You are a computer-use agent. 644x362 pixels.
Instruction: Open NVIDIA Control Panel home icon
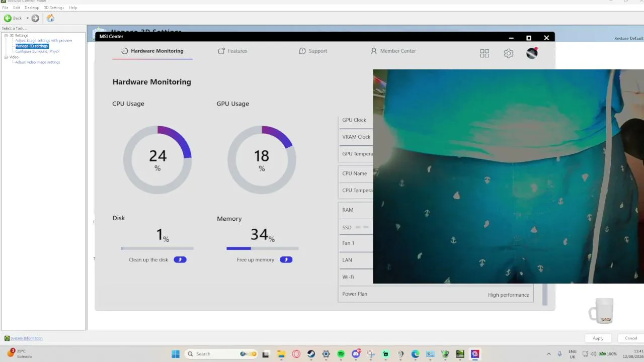click(x=50, y=18)
